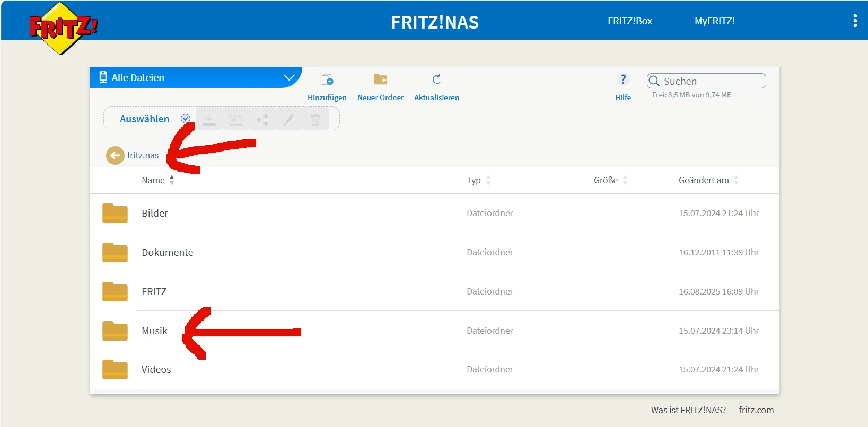The image size is (868, 427).
Task: Sort the list by Typ
Action: click(478, 180)
